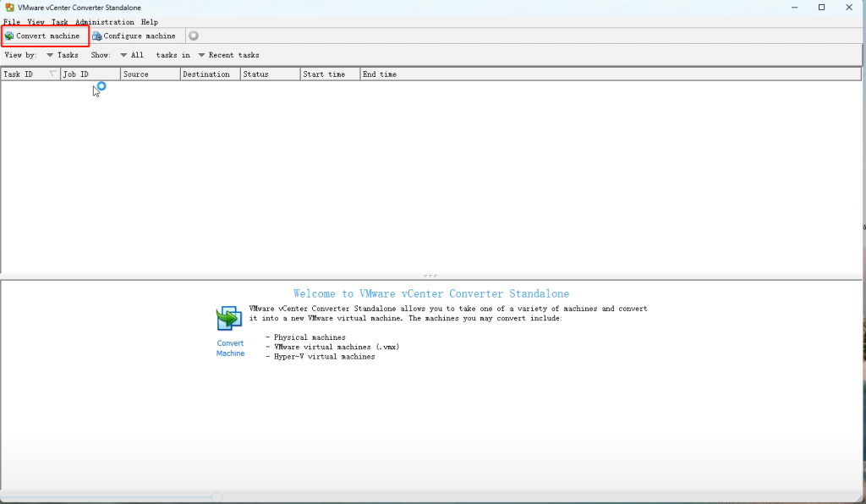Open the Administration menu
The height and width of the screenshot is (504, 866).
pos(105,22)
